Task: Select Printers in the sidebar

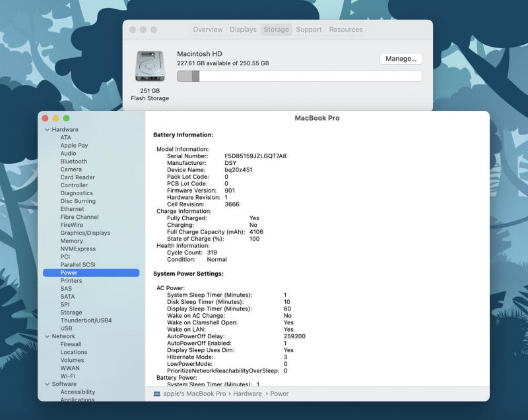Action: coord(71,281)
